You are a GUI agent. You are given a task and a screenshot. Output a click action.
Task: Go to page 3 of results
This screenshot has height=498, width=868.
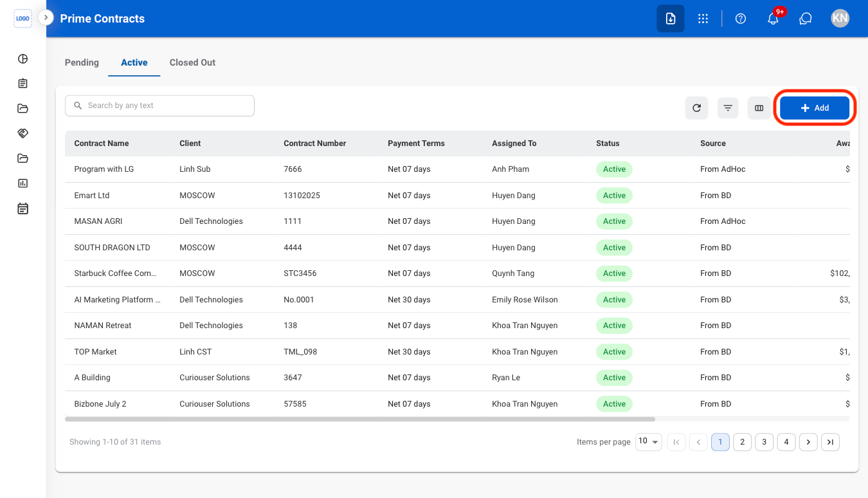click(x=764, y=442)
